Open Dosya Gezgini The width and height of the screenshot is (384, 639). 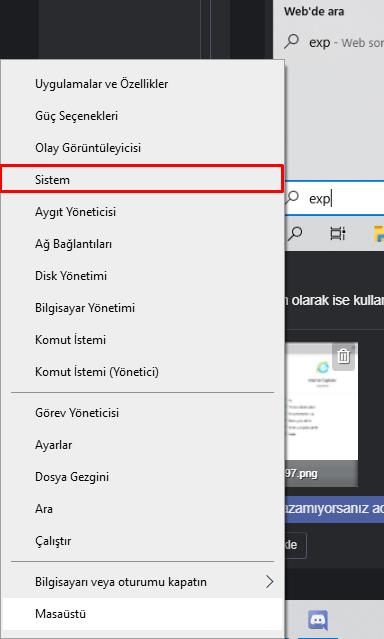tap(142, 477)
